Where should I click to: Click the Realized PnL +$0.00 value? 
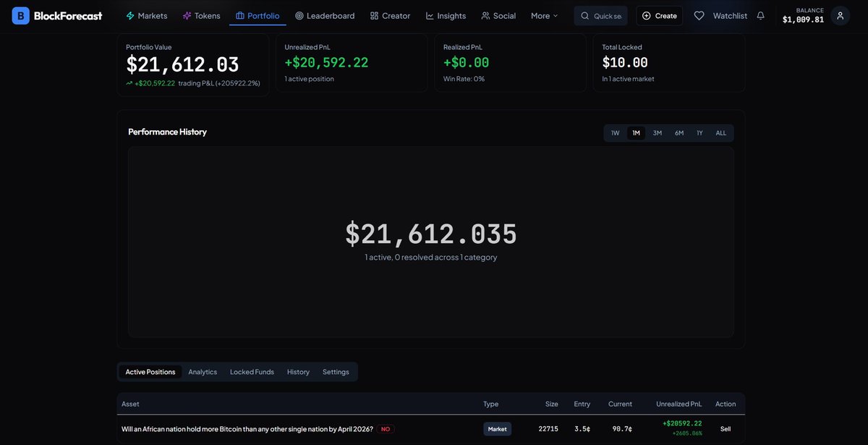467,63
